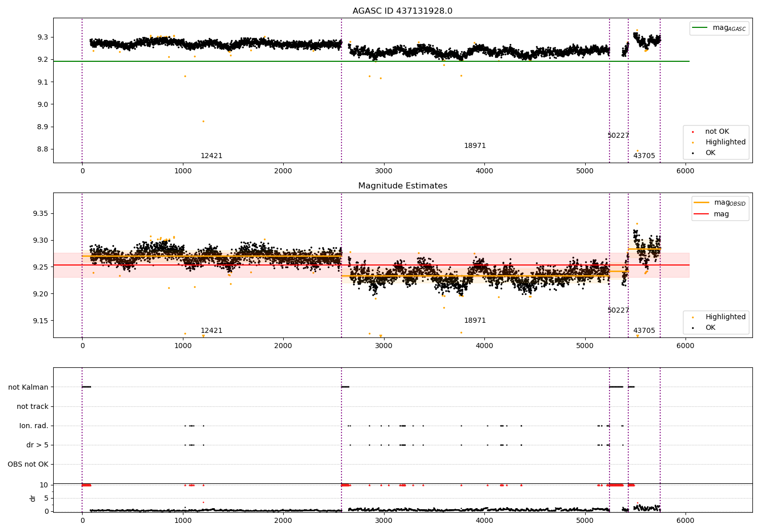Click OBSID label '12421' in Magnitude Estimates plot
This screenshot has height=532, width=760.
pyautogui.click(x=211, y=331)
